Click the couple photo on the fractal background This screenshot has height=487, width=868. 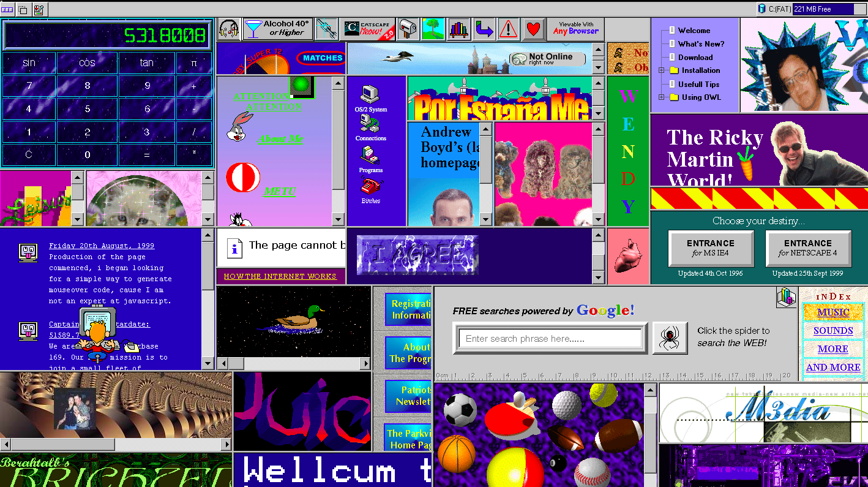[75, 408]
